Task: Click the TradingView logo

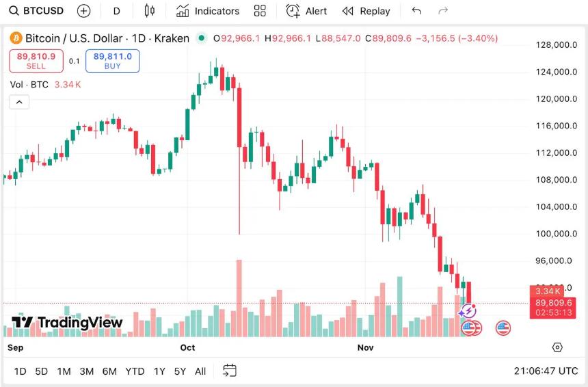Action: tap(67, 323)
